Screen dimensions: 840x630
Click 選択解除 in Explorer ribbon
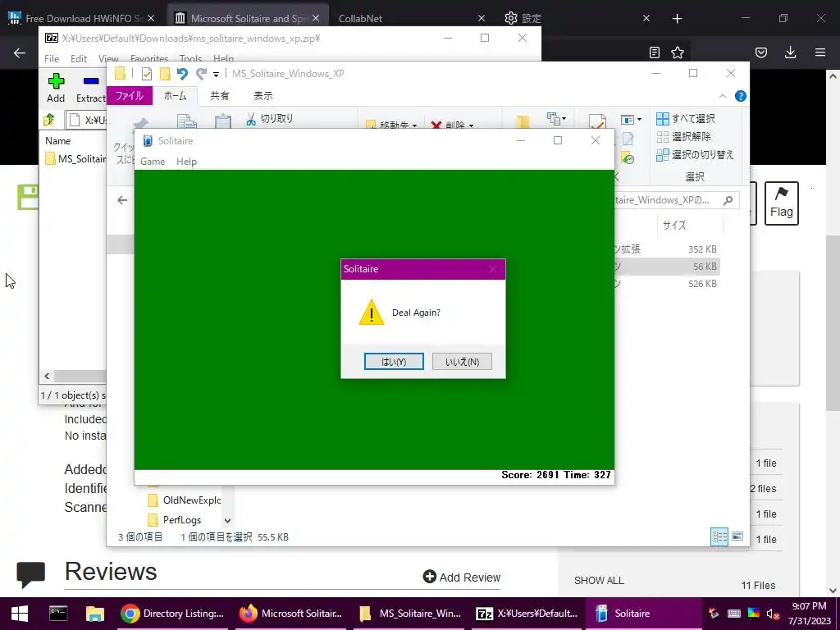click(684, 137)
